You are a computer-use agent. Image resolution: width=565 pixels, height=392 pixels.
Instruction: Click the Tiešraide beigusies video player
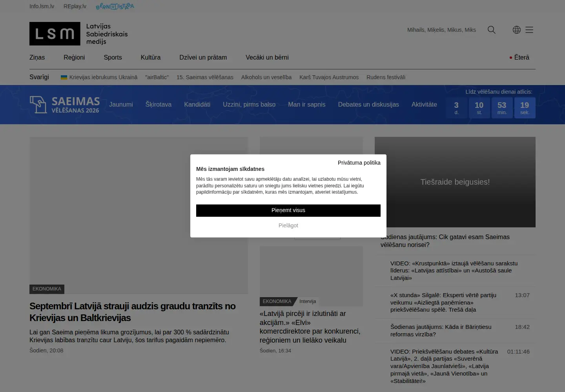coord(455,182)
